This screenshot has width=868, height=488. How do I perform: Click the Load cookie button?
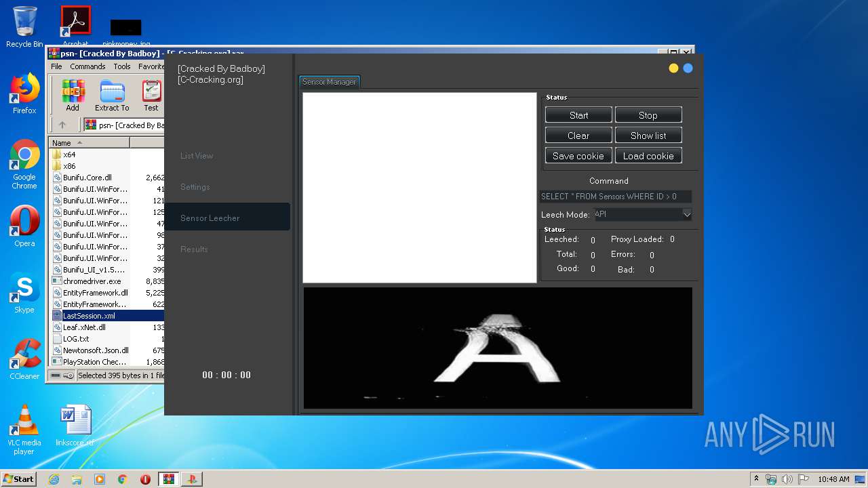click(648, 156)
